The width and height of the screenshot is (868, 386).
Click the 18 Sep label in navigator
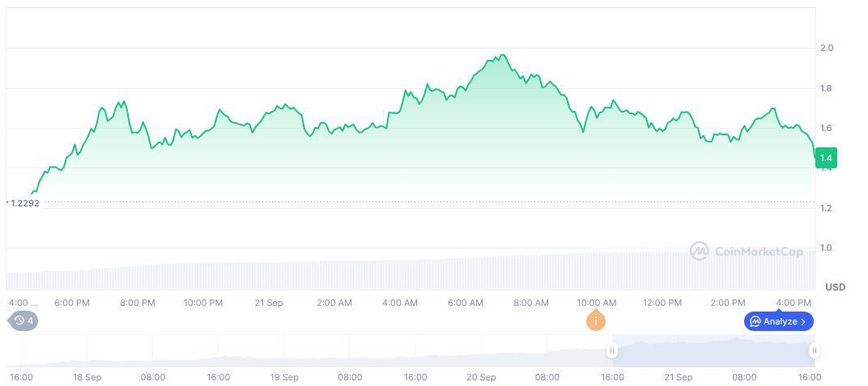click(87, 377)
